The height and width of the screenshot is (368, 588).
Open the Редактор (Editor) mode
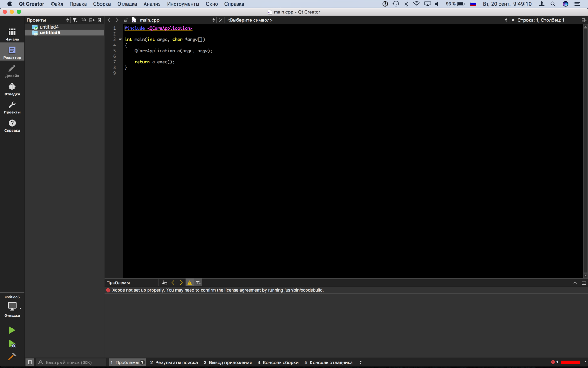[12, 52]
